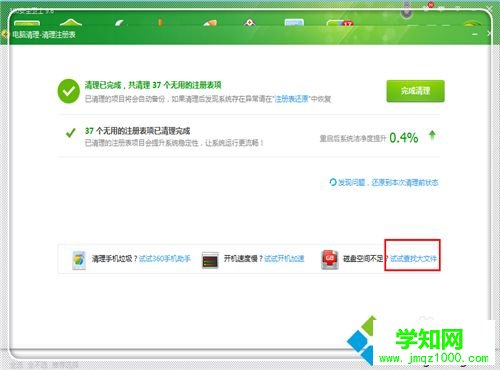Click the 开机速度慢？ label
This screenshot has height=370, width=500.
[243, 258]
